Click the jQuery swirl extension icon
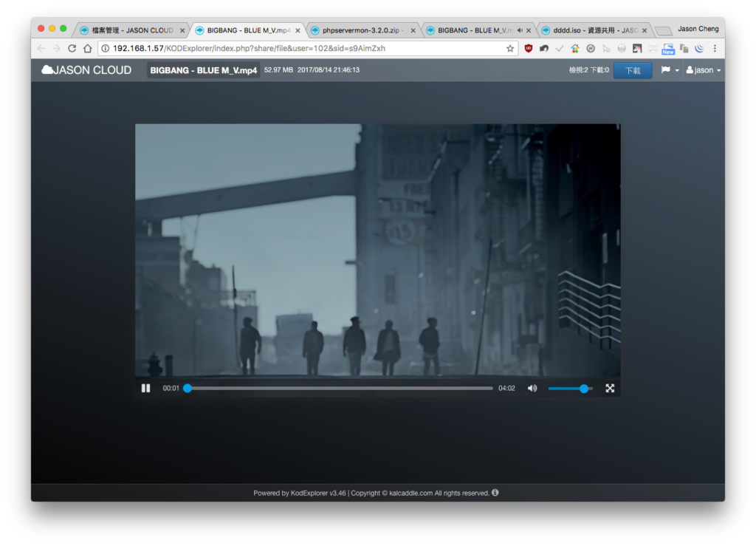 pos(699,48)
